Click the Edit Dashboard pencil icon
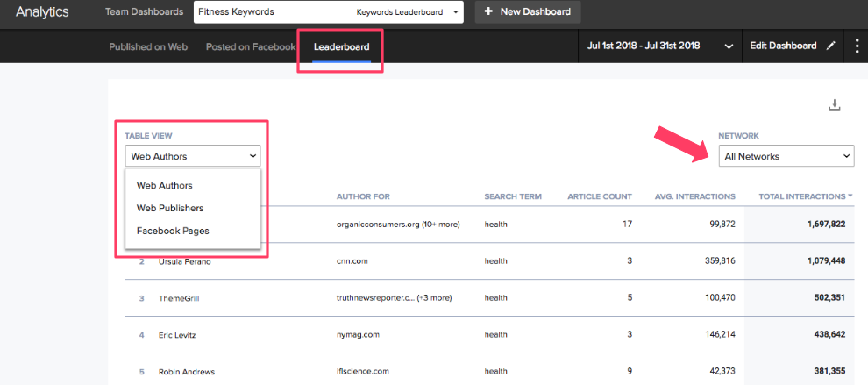The height and width of the screenshot is (385, 868). 829,46
